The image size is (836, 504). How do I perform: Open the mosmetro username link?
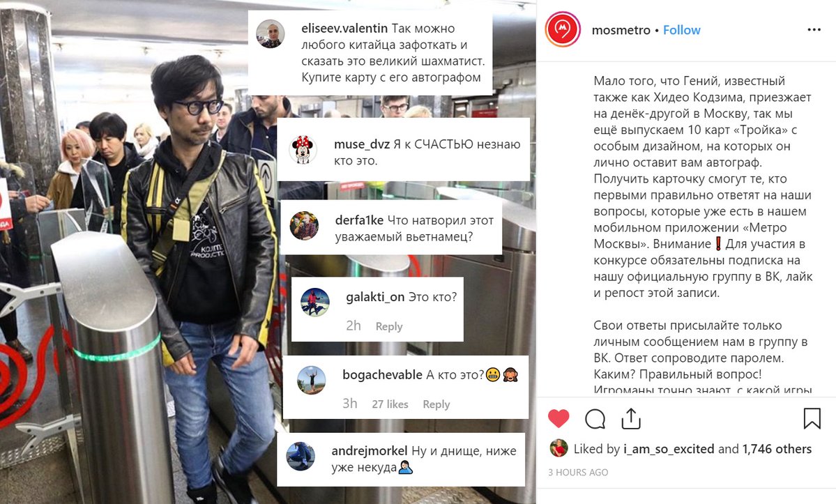coord(621,31)
